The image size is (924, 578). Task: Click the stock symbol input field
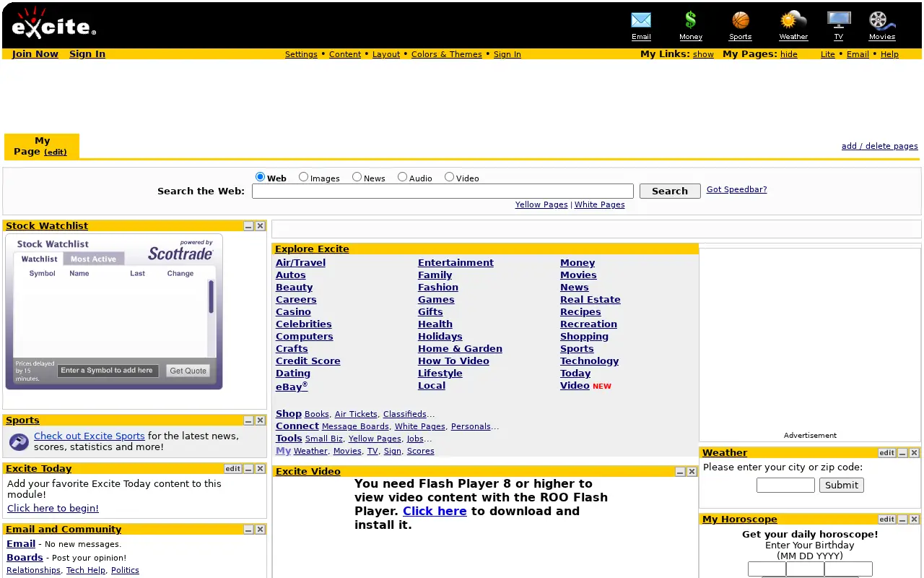pyautogui.click(x=108, y=371)
